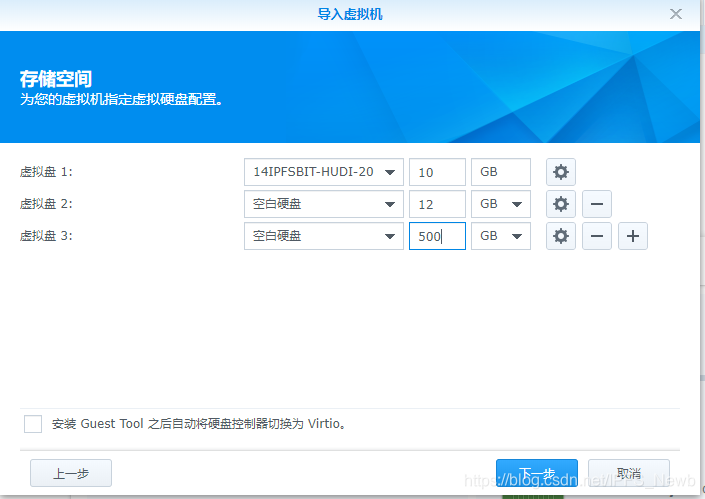The height and width of the screenshot is (499, 705).
Task: Add another virtual disk with plus button
Action: [x=633, y=236]
